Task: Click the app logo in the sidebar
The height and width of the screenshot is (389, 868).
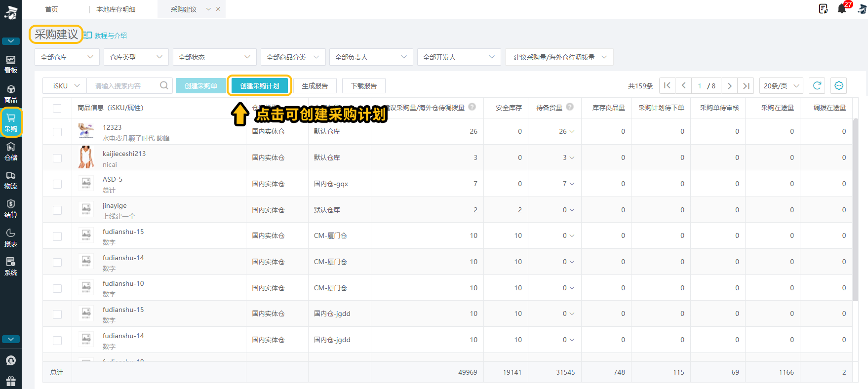Action: [x=11, y=13]
